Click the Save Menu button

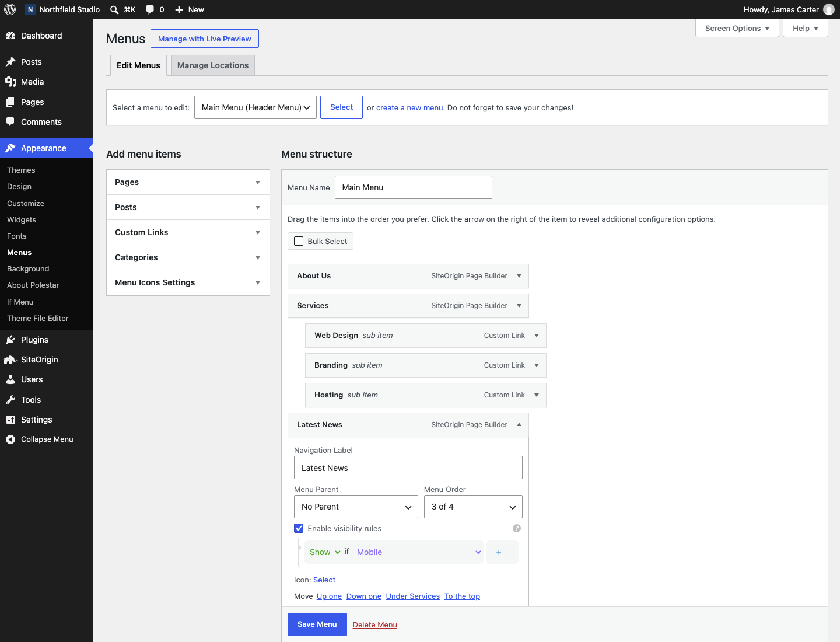(x=317, y=624)
